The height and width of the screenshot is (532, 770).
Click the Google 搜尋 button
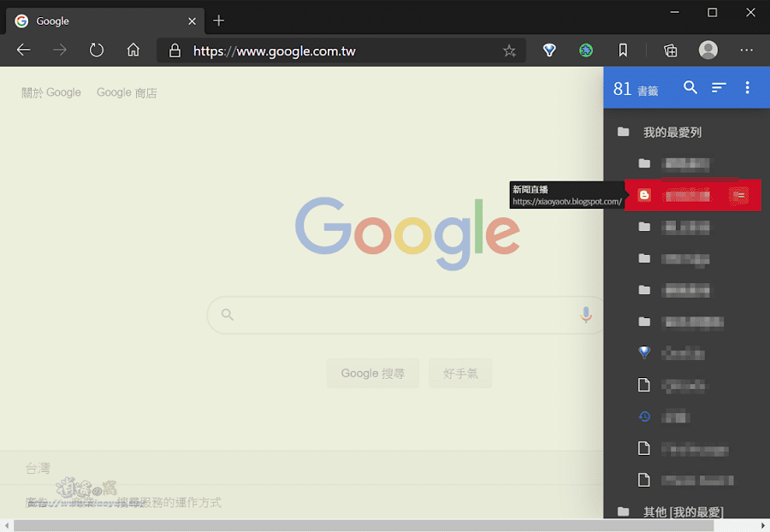(x=373, y=374)
